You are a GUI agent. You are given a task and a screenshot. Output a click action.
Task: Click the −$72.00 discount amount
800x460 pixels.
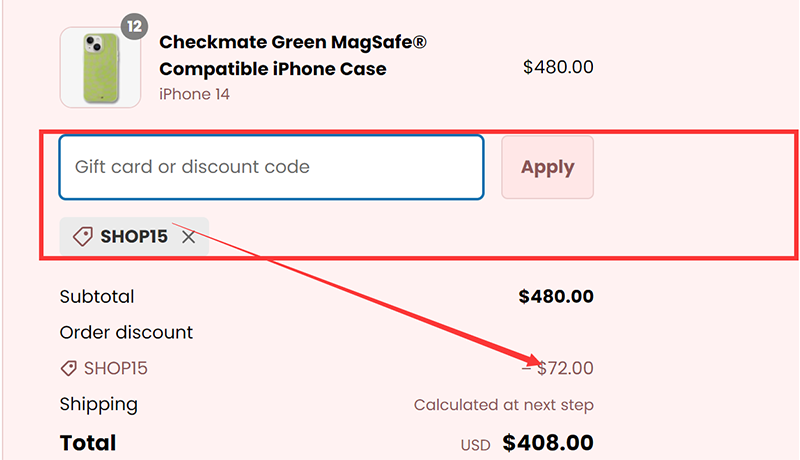[x=558, y=368]
